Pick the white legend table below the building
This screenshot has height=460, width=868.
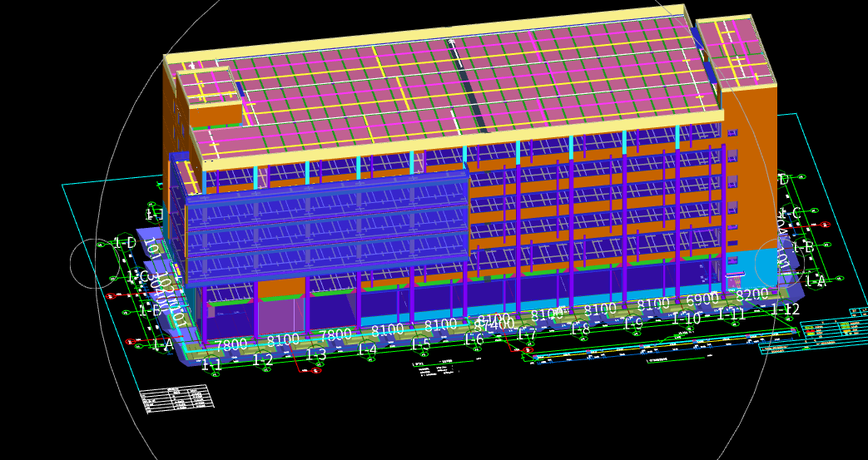point(176,399)
